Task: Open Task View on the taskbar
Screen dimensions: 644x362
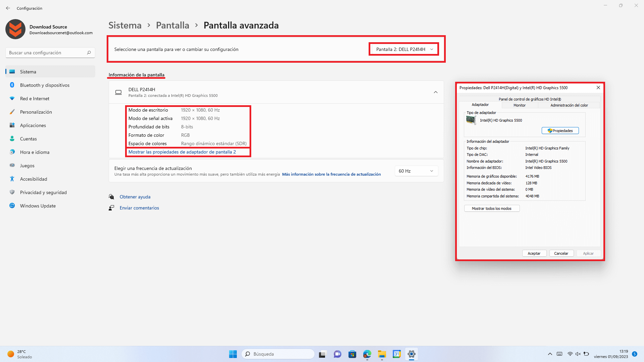Action: click(322, 354)
